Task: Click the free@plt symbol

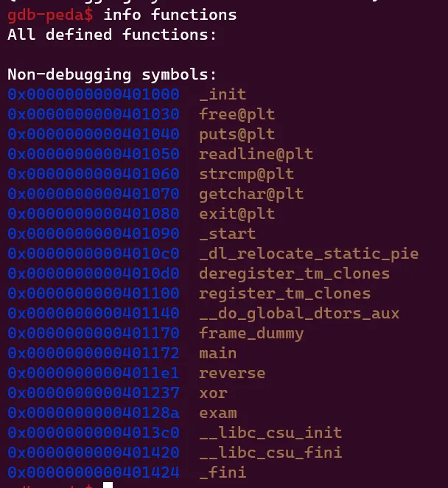Action: [237, 114]
